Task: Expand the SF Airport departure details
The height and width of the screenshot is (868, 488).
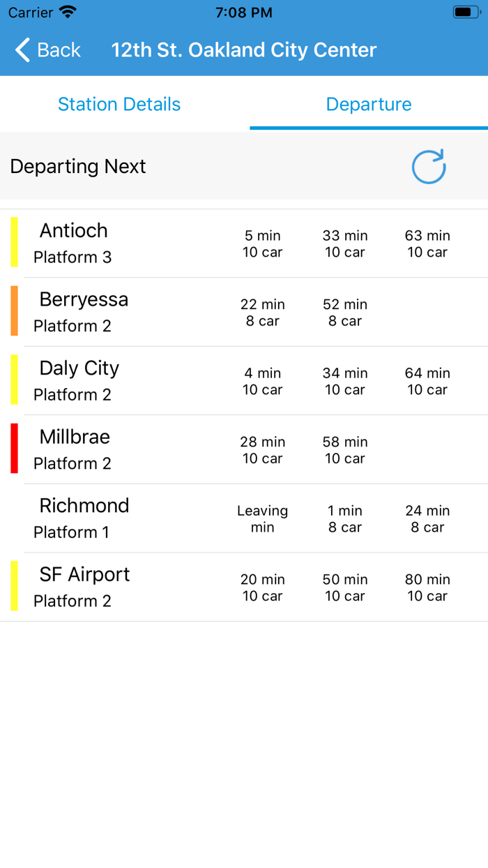Action: (244, 586)
